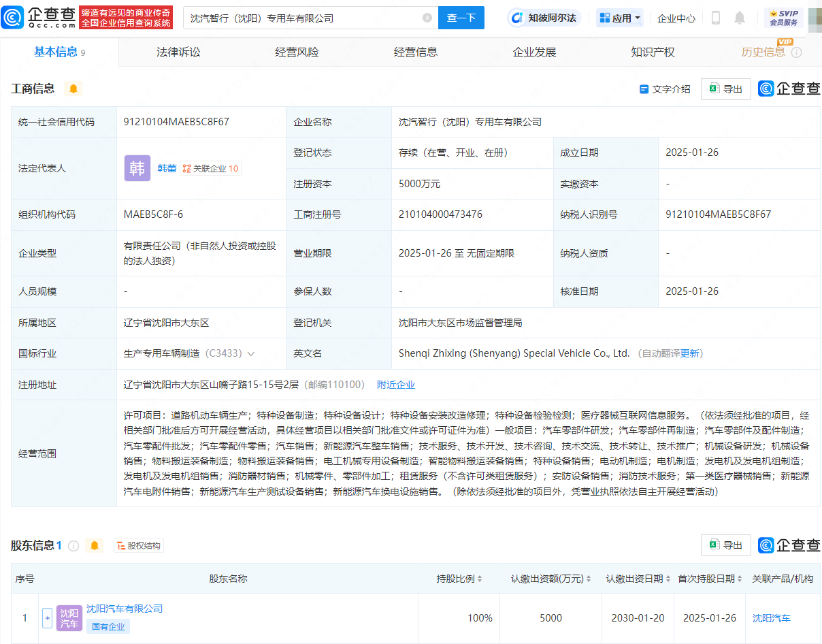This screenshot has width=822, height=644.
Task: Open SVIP member service badge
Action: pyautogui.click(x=783, y=18)
